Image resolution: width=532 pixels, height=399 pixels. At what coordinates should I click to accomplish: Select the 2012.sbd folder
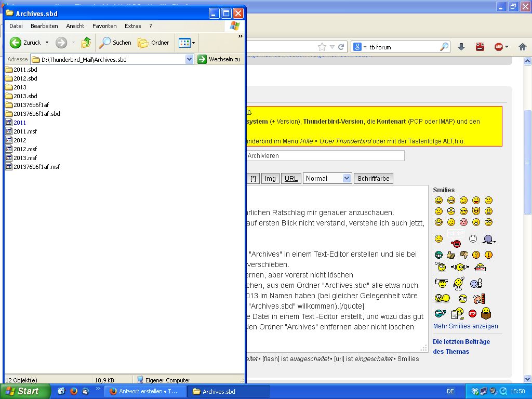(21, 78)
